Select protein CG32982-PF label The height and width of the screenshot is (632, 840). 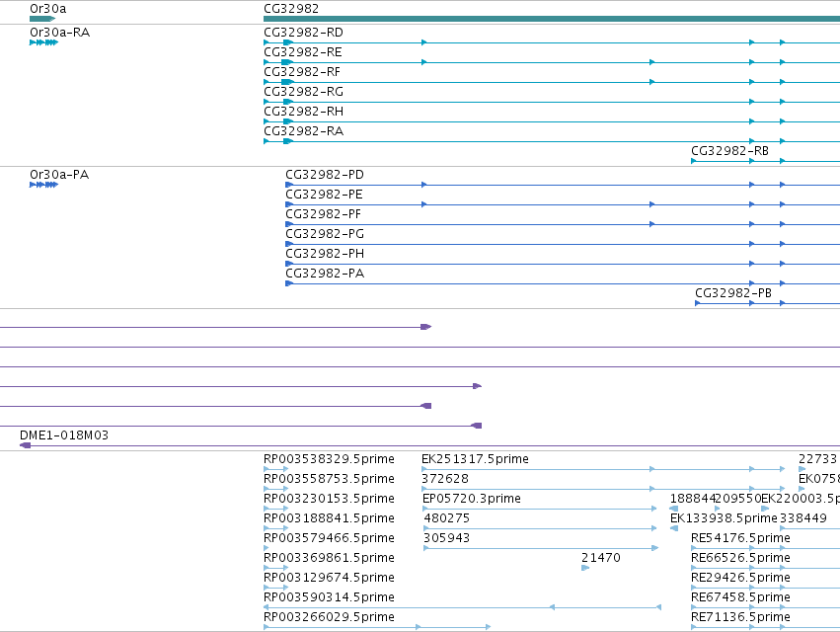point(323,214)
